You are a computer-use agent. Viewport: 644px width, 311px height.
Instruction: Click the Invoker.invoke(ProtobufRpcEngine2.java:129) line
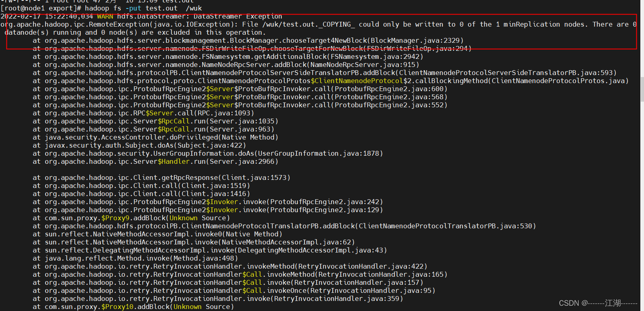point(208,210)
